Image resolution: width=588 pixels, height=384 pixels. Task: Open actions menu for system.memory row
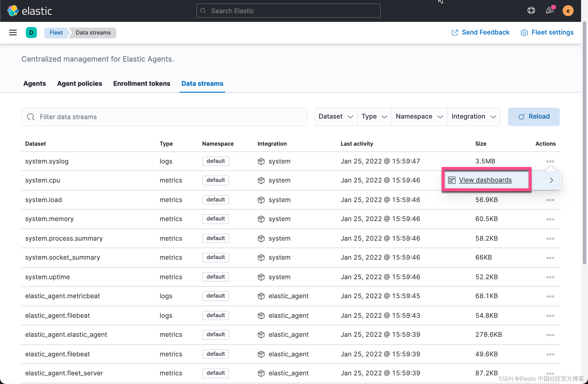click(x=550, y=219)
